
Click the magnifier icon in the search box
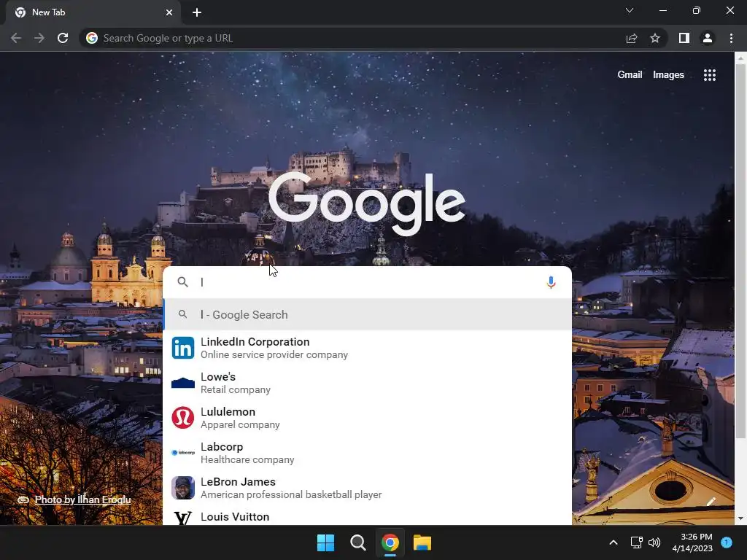click(x=182, y=282)
